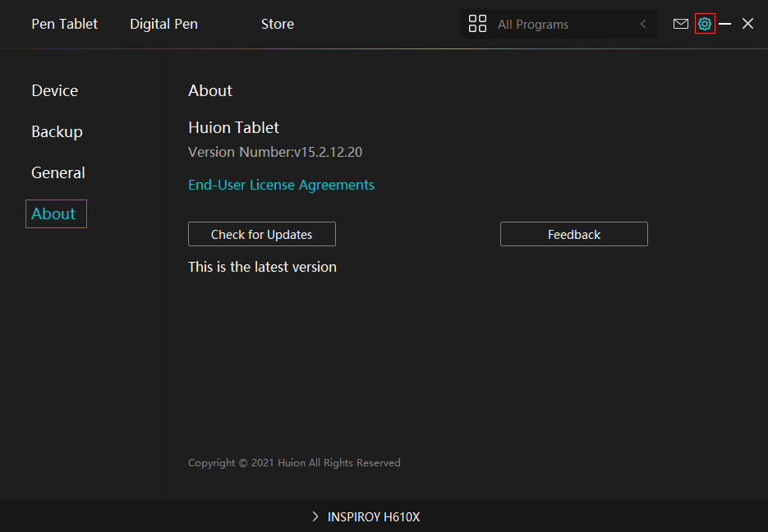This screenshot has height=532, width=768.
Task: Expand the device chevron beside INSPIROY H610X
Action: tap(315, 517)
